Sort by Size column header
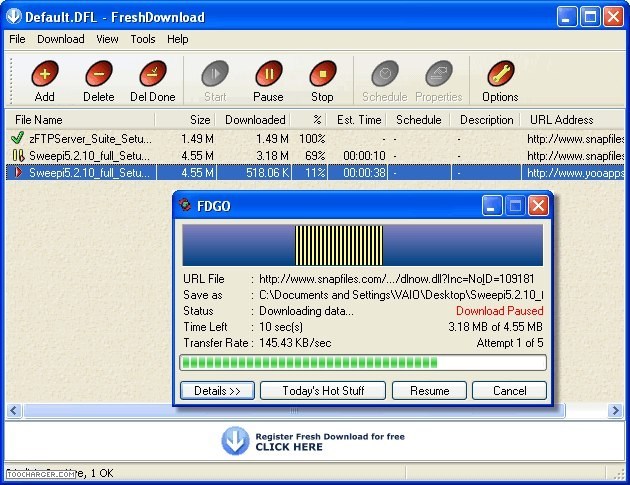The height and width of the screenshot is (485, 630). pyautogui.click(x=185, y=120)
